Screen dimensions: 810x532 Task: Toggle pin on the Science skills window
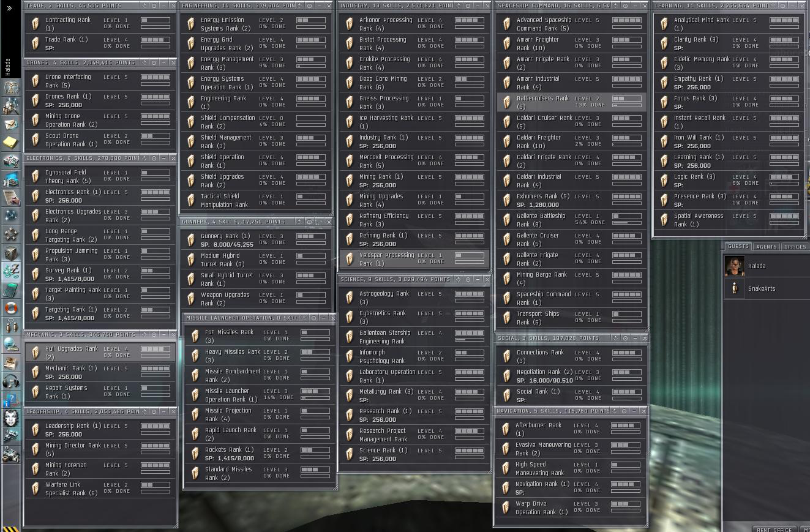tap(459, 279)
